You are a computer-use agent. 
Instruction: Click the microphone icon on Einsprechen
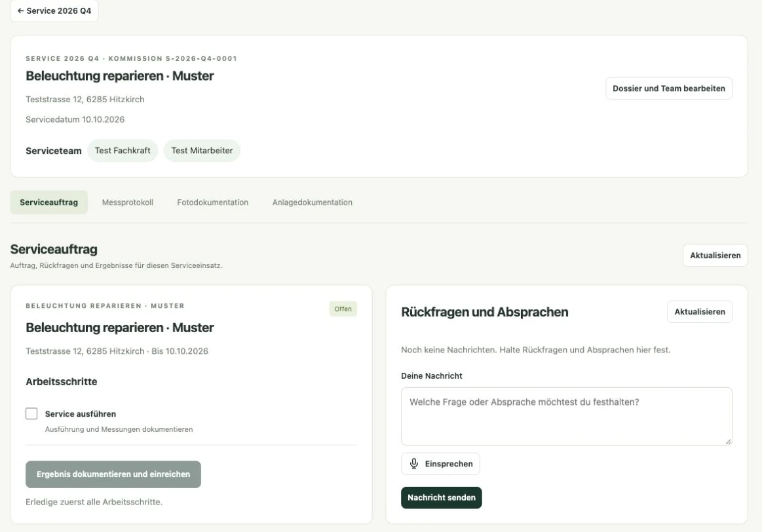414,463
